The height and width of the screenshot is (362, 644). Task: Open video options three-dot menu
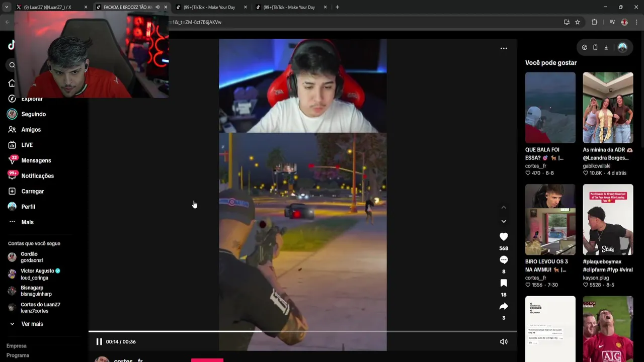[504, 49]
